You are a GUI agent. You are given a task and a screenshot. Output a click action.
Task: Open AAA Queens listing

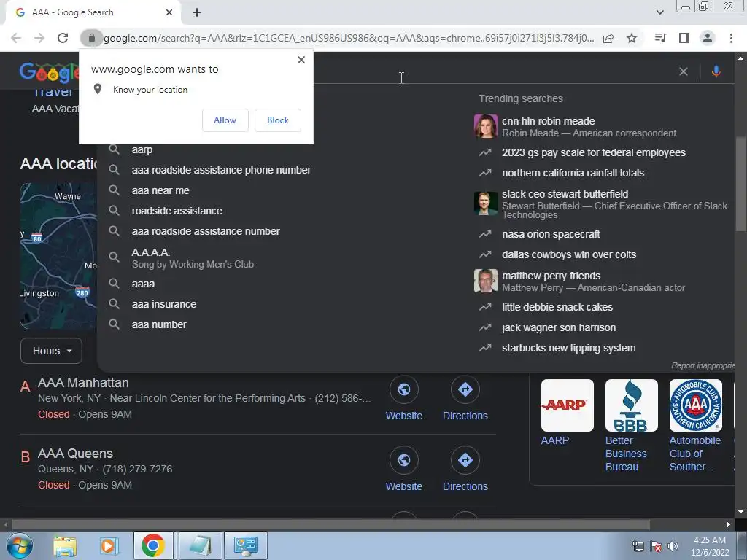click(x=75, y=454)
